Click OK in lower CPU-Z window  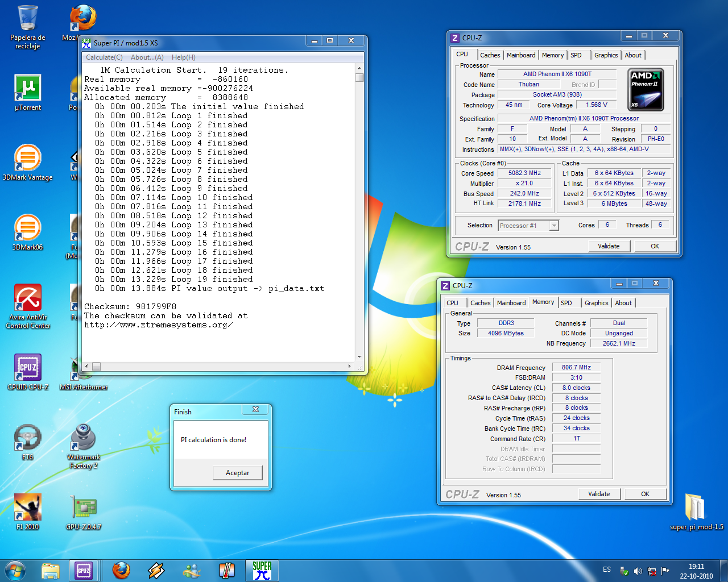point(645,494)
